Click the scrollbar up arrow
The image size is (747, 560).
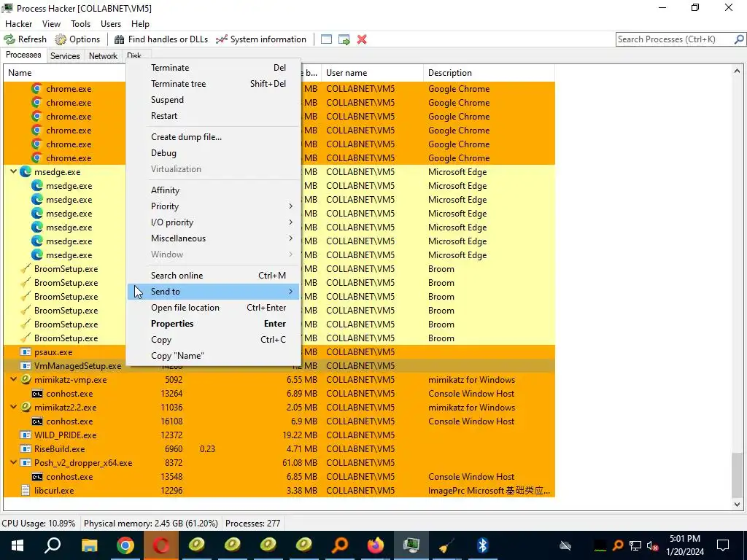tap(737, 71)
